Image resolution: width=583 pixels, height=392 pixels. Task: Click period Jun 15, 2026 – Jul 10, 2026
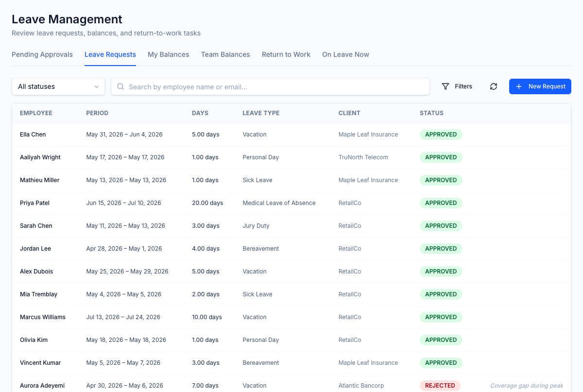[x=124, y=203]
